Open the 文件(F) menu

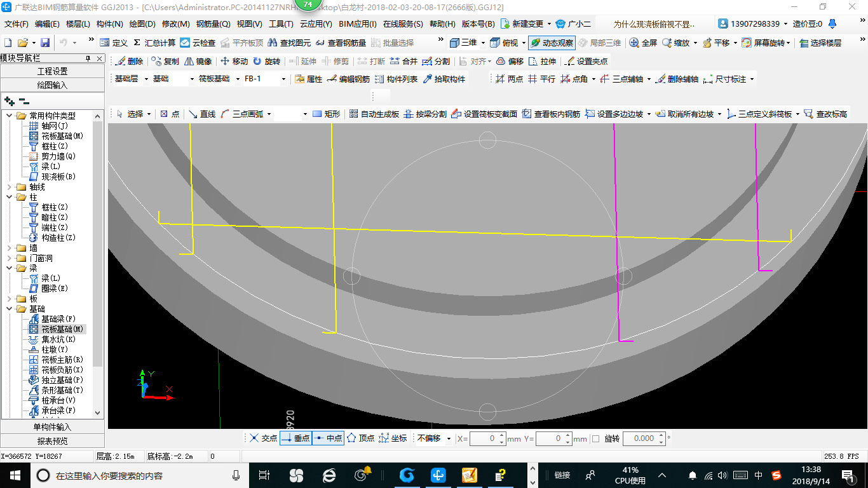click(16, 24)
